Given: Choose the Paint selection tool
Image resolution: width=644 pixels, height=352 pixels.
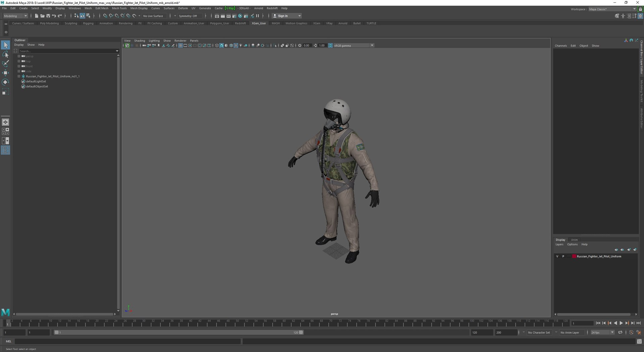Looking at the screenshot, I should [6, 63].
